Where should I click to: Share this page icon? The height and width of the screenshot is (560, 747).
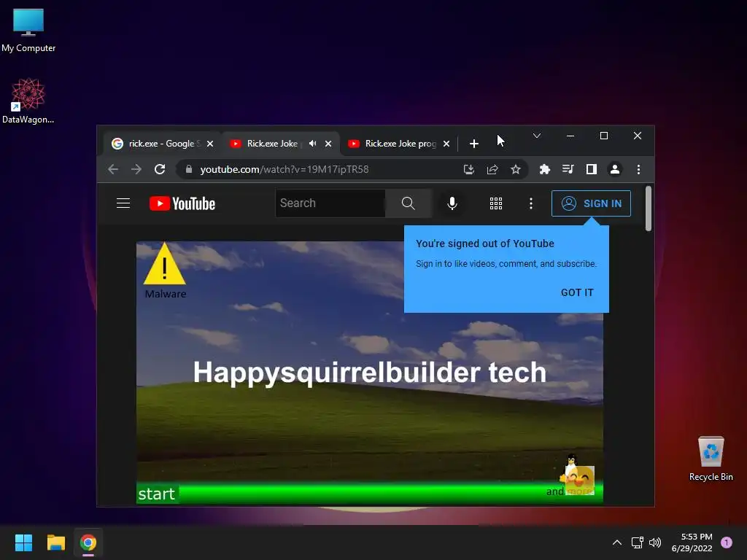pos(492,169)
